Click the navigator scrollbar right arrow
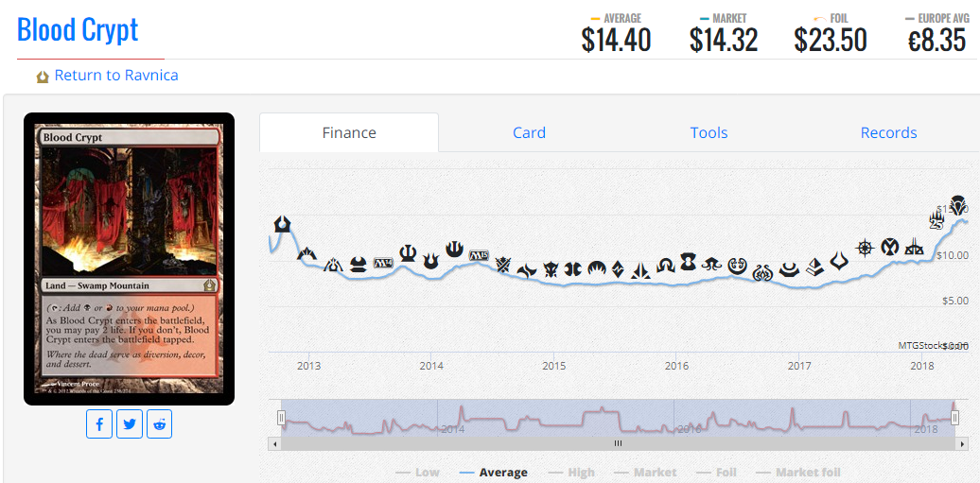This screenshot has height=483, width=980. pos(963,443)
